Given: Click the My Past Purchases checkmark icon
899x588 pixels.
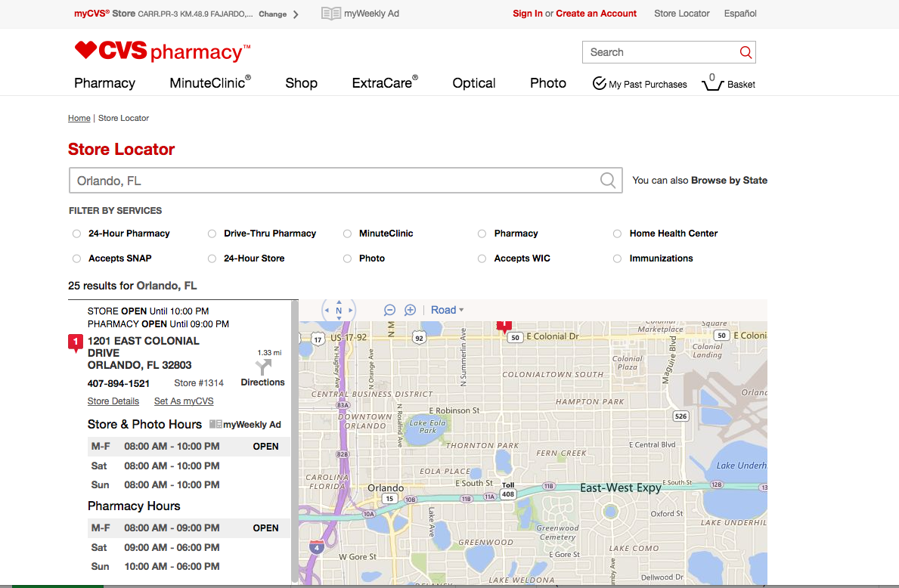Looking at the screenshot, I should click(x=599, y=84).
